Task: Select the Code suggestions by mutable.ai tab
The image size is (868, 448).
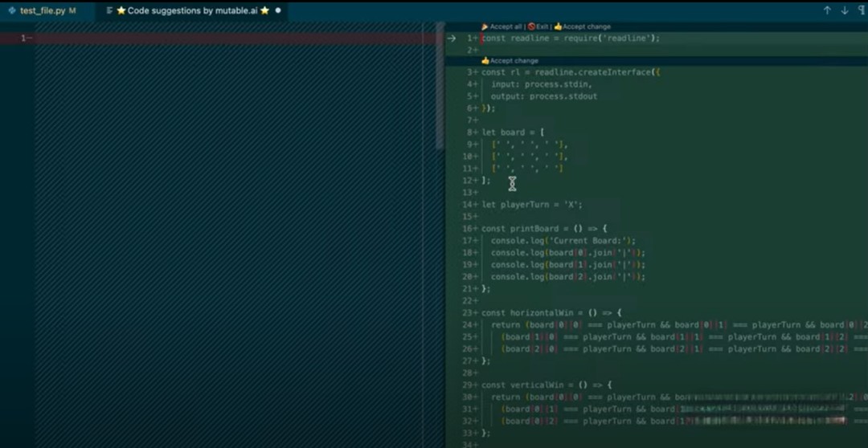Action: [193, 11]
